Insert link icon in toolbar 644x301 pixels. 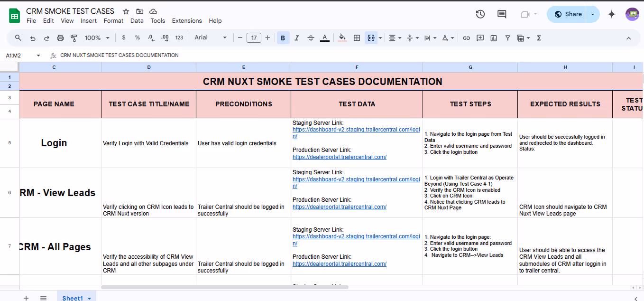(x=466, y=38)
